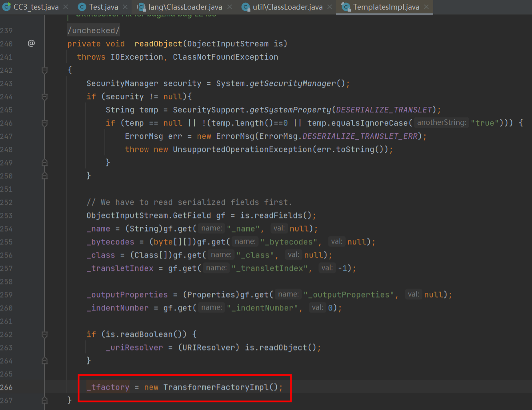
Task: Click DESERIALIZE_TRANSLET_ERR constant
Action: (360, 136)
